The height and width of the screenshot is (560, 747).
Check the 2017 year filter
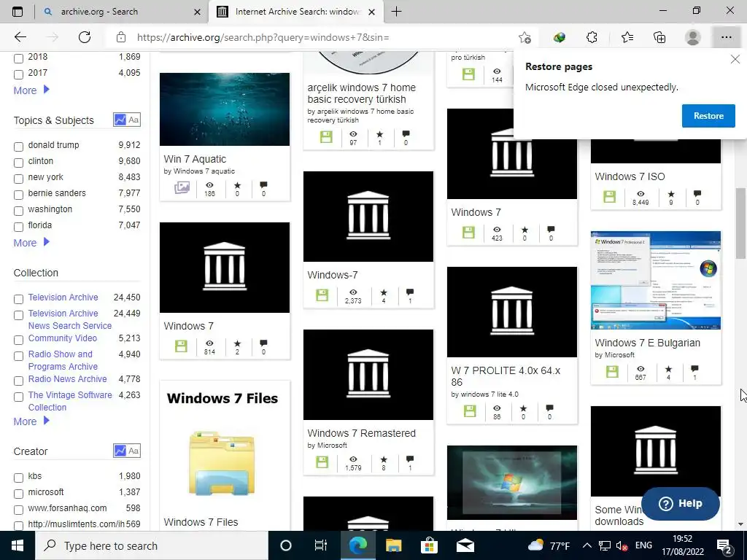point(18,75)
